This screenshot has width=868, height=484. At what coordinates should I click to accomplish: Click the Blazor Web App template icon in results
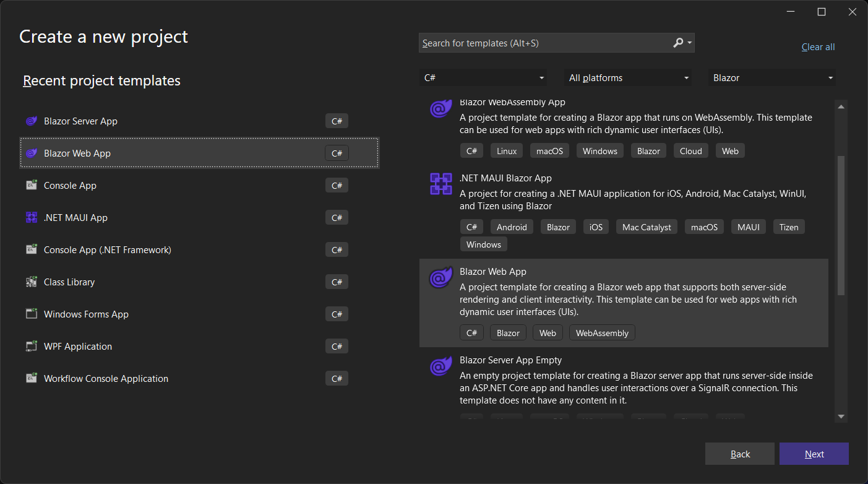pyautogui.click(x=441, y=278)
